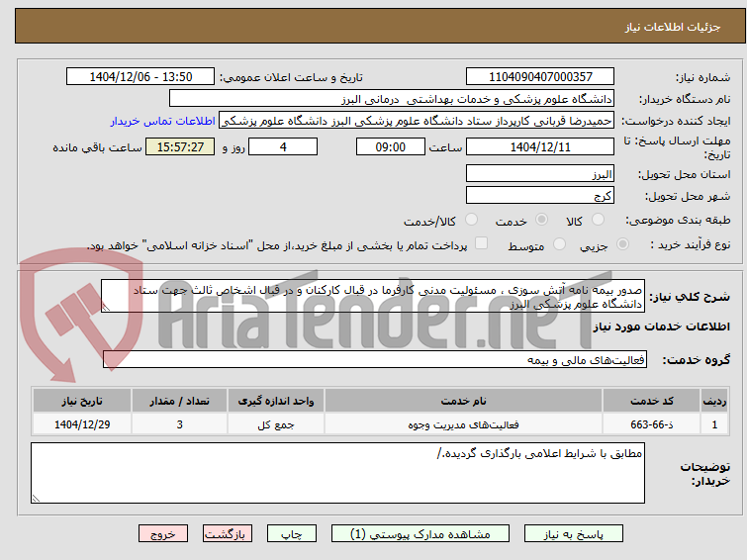
Task: Click the resize grip of the توضیحات خریدار textarea
Action: [36, 499]
